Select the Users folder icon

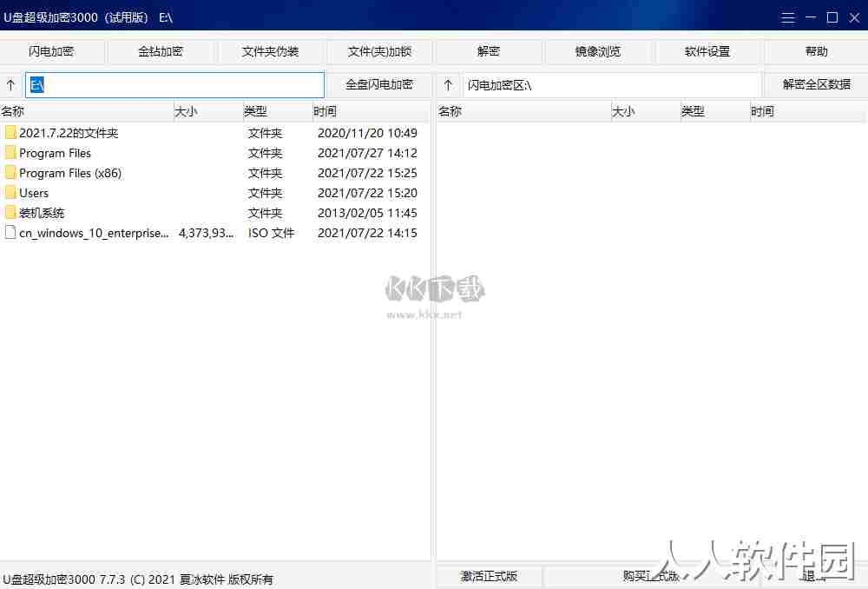point(10,192)
